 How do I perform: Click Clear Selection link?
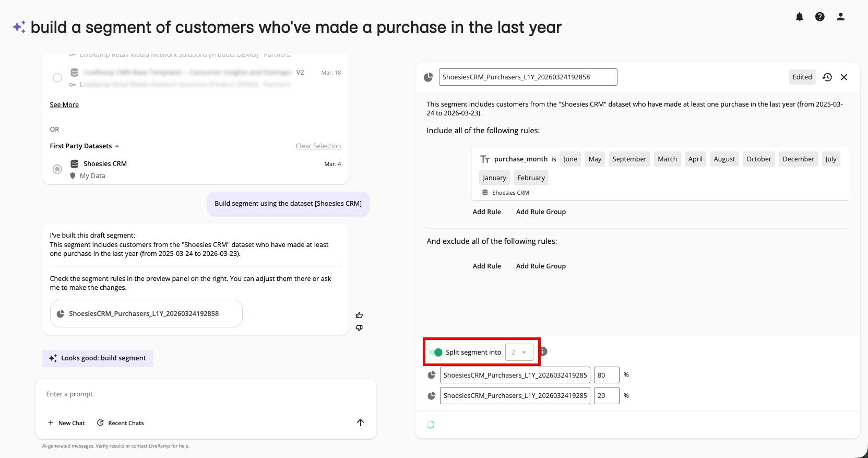(x=318, y=146)
